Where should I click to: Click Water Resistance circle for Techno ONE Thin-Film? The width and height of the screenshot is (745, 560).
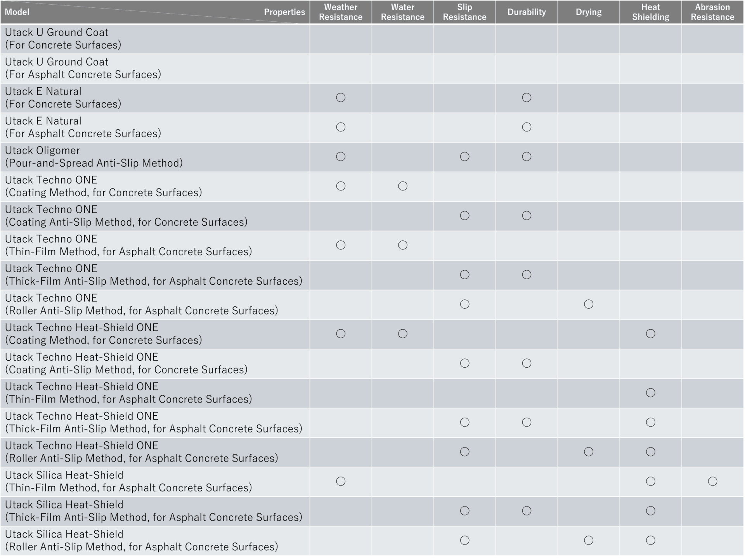403,245
